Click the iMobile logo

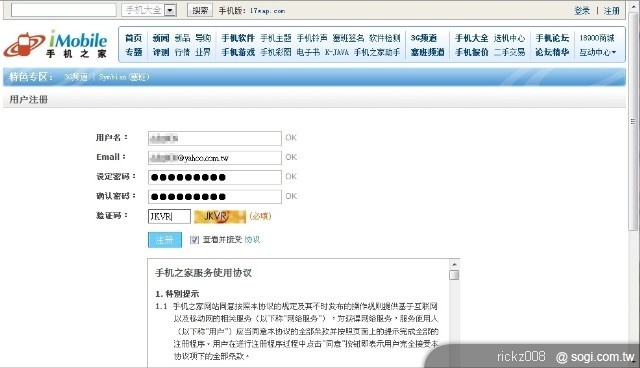point(56,44)
